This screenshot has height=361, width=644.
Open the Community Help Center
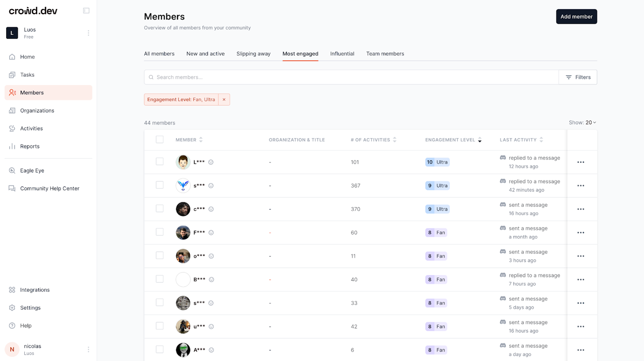(49, 188)
